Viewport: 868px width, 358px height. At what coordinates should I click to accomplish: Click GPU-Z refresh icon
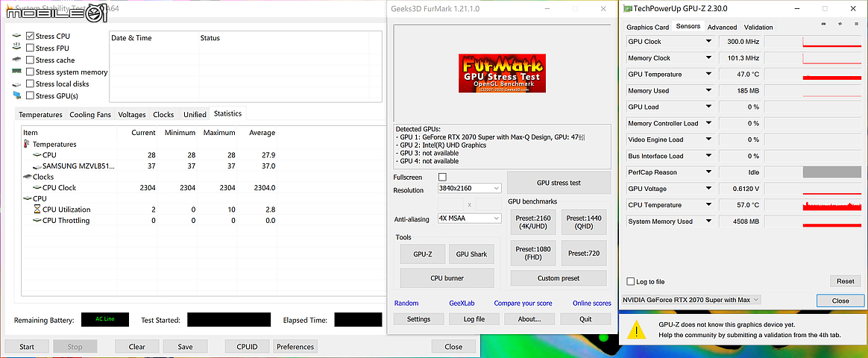(840, 23)
